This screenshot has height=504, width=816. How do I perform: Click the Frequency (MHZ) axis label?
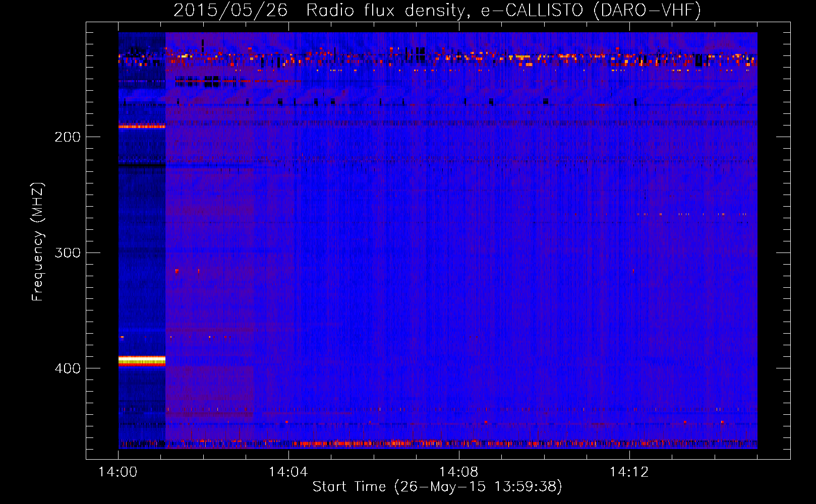38,242
